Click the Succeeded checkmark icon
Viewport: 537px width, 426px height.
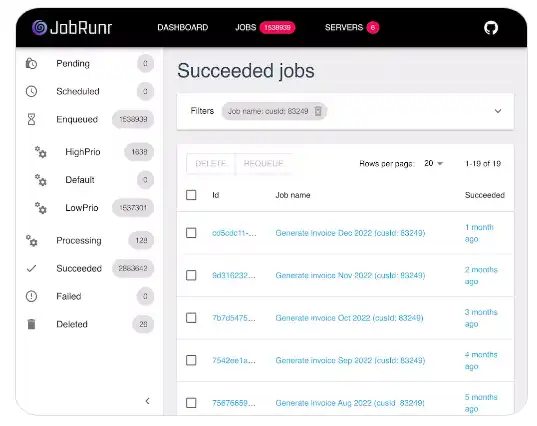(x=31, y=268)
